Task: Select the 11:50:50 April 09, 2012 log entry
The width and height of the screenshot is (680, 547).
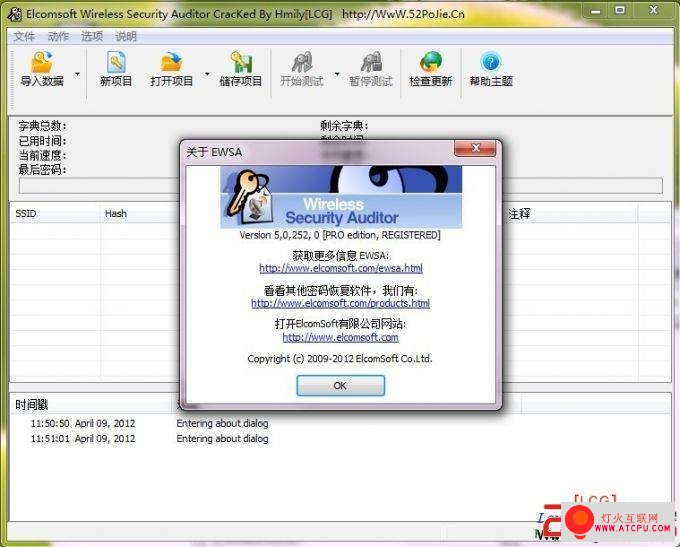Action: click(150, 423)
